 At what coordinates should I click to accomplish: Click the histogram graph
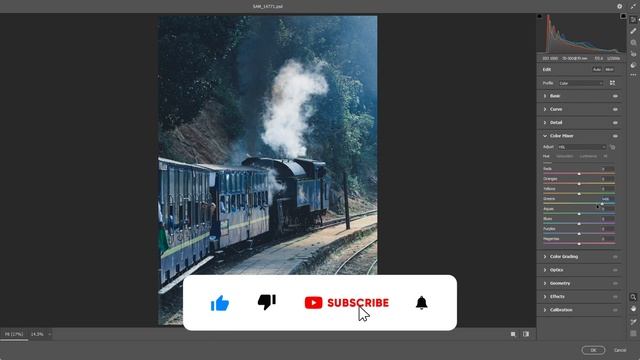tap(582, 34)
